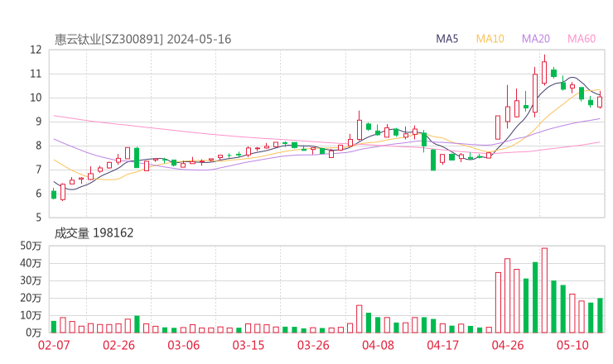The height and width of the screenshot is (364, 613).
Task: Click the MA20 legend label
Action: (536, 39)
